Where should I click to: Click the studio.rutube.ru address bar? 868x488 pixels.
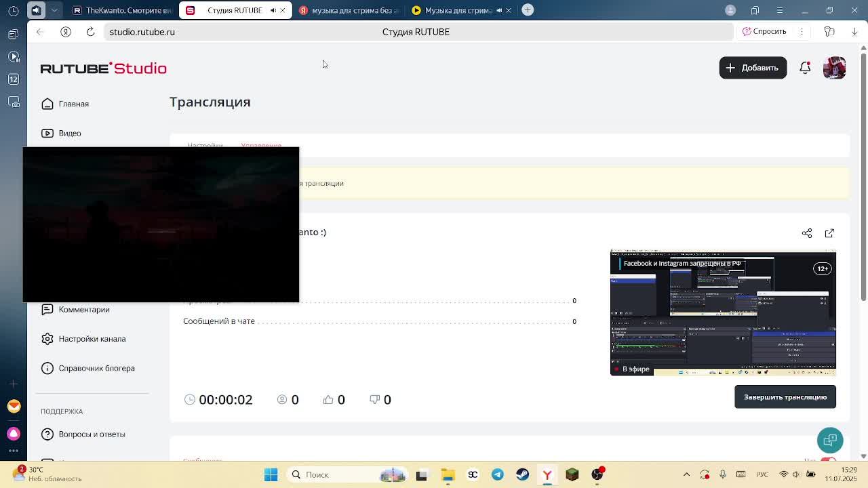[x=417, y=32]
